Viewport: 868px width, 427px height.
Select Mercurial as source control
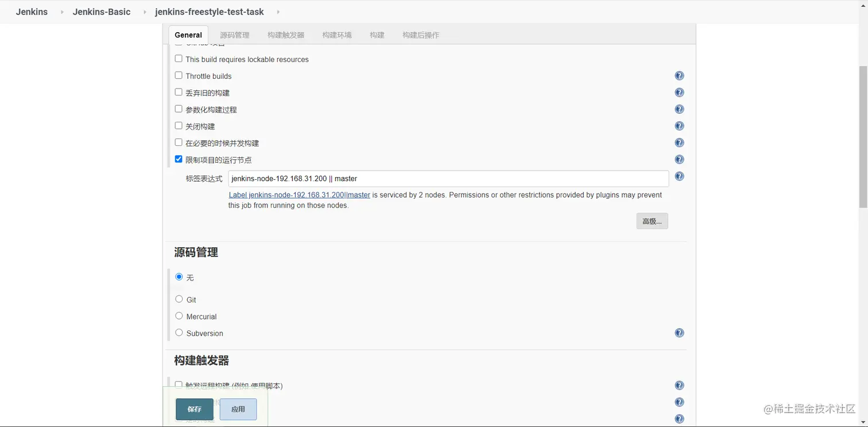[x=179, y=316]
